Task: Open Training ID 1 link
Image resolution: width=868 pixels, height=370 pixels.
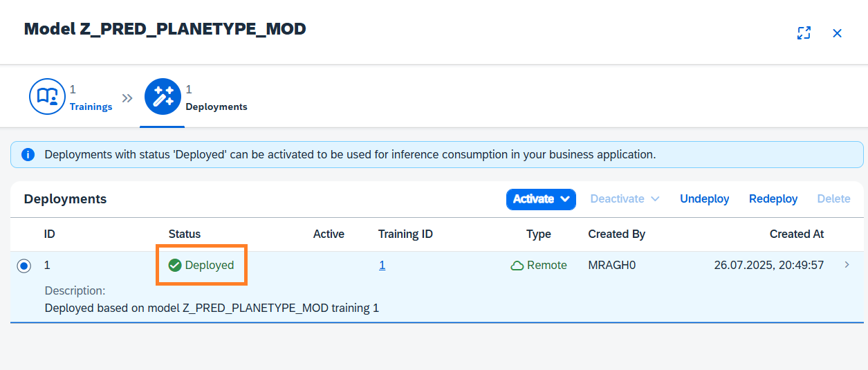Action: [x=382, y=266]
